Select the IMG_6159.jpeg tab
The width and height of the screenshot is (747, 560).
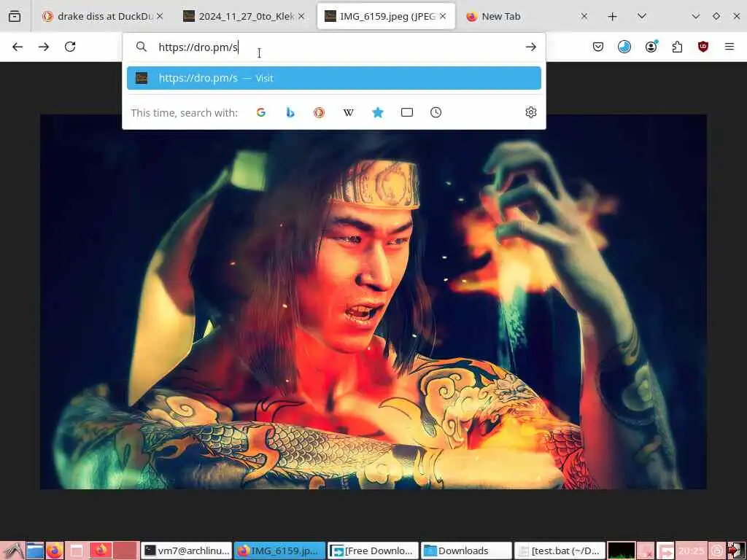[x=386, y=16]
